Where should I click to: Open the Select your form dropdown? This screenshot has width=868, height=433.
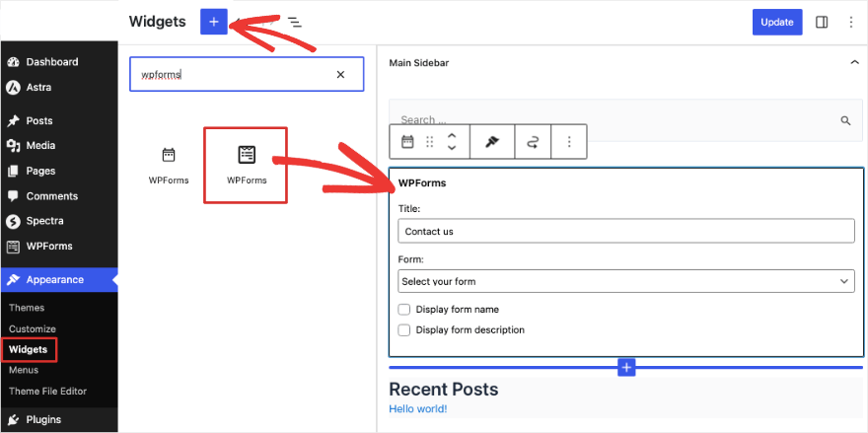coord(626,281)
